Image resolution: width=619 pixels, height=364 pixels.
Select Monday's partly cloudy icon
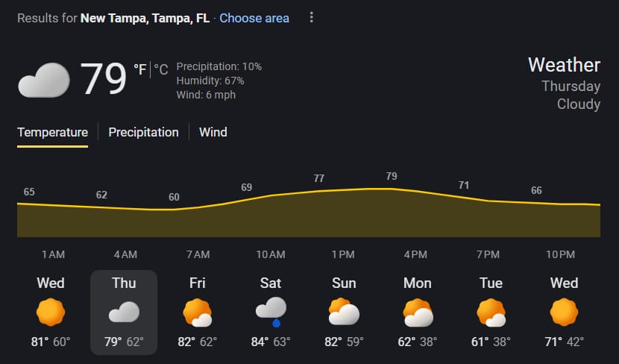(x=417, y=312)
